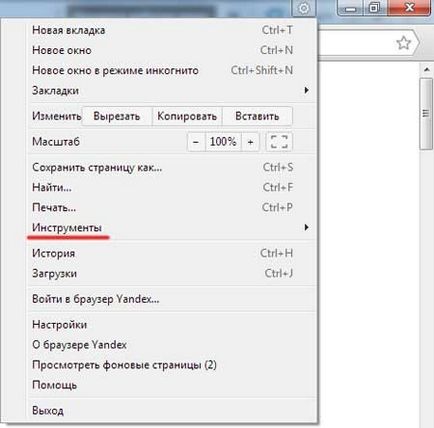The image size is (434, 428).
Task: Toggle fullscreen mode icon next to zoom
Action: tap(279, 142)
